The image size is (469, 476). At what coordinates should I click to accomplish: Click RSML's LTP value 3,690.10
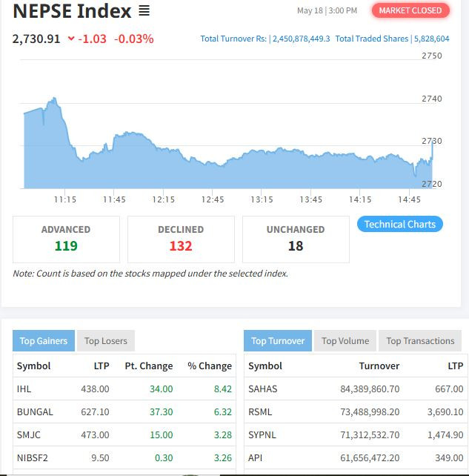pyautogui.click(x=445, y=412)
